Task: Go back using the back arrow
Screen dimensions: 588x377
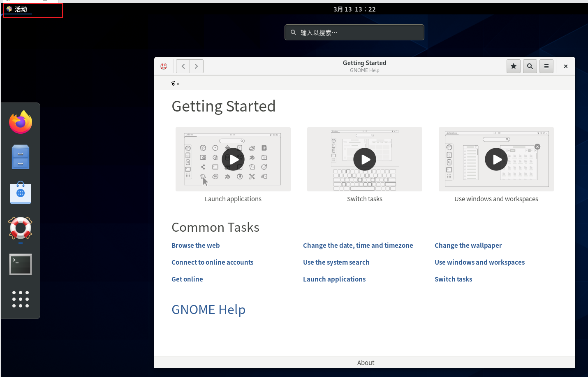Action: pyautogui.click(x=183, y=66)
